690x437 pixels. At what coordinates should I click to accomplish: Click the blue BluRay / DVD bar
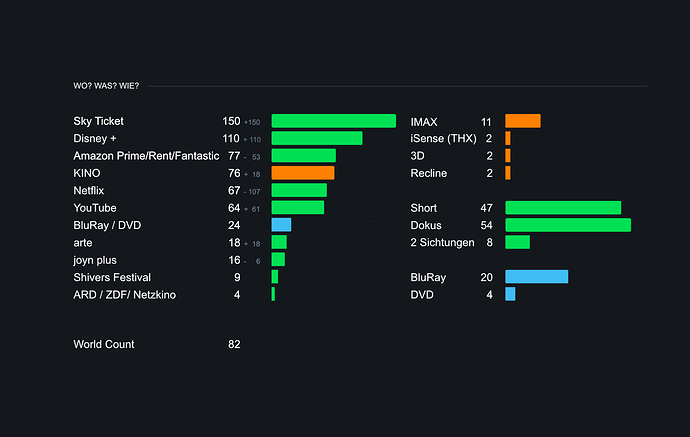pos(281,225)
